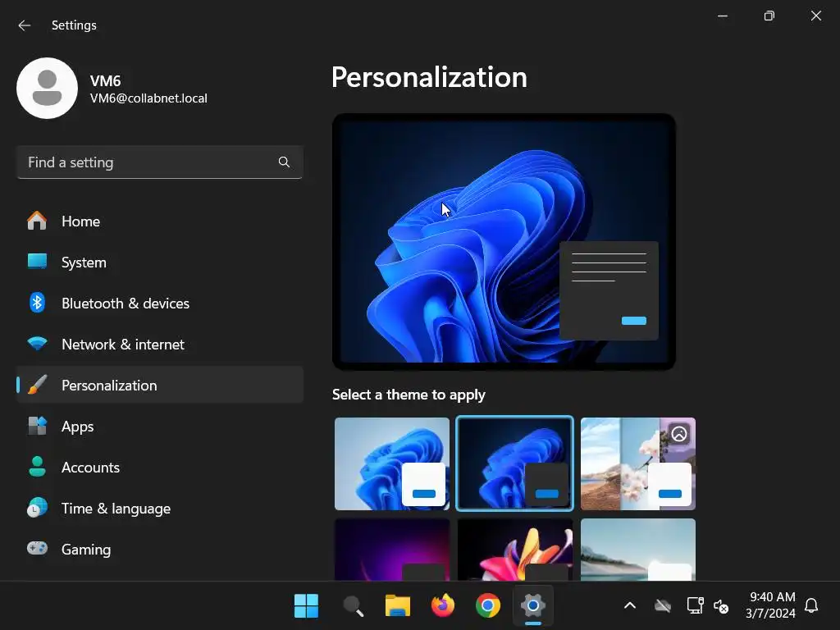
Task: Select the Personalization category
Action: click(160, 386)
